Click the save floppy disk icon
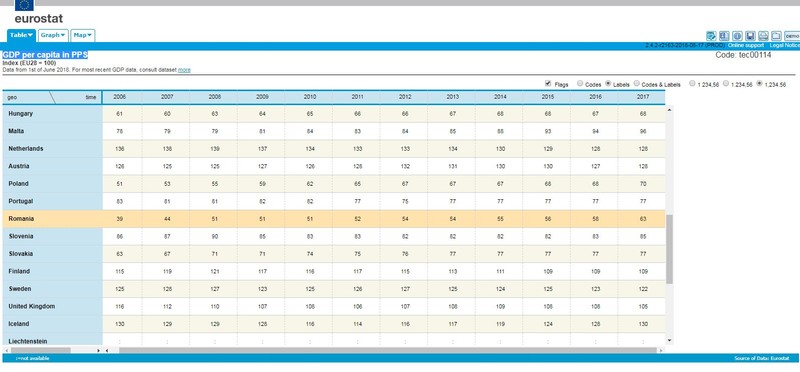This screenshot has width=800, height=372. click(x=750, y=36)
